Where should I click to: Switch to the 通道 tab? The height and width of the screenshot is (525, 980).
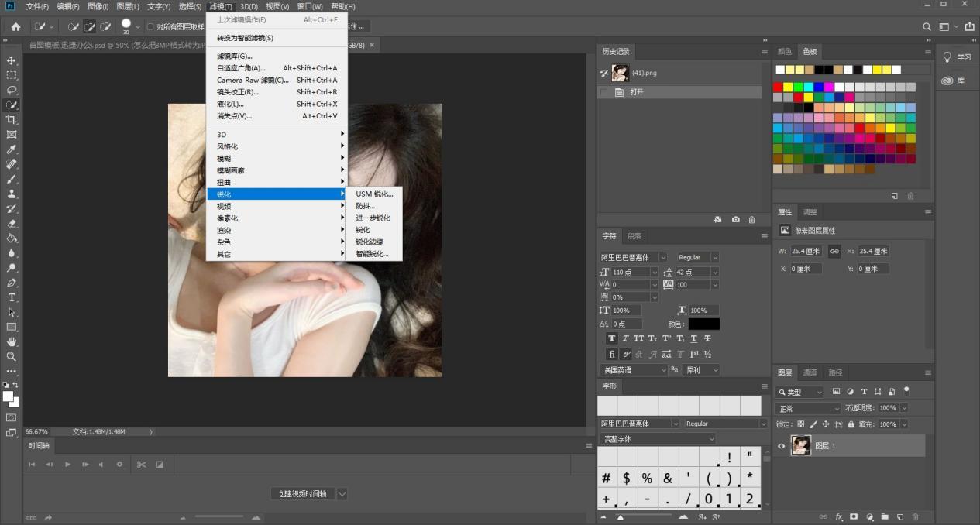[x=809, y=372]
